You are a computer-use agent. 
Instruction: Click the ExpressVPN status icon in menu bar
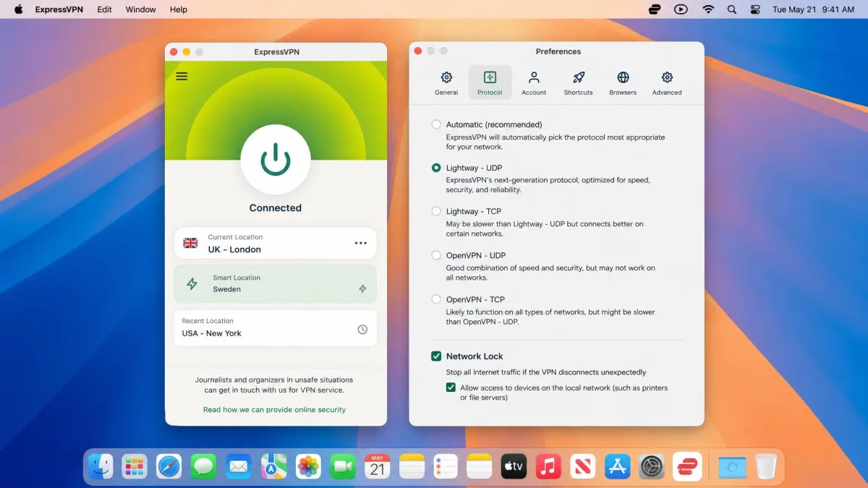click(655, 9)
